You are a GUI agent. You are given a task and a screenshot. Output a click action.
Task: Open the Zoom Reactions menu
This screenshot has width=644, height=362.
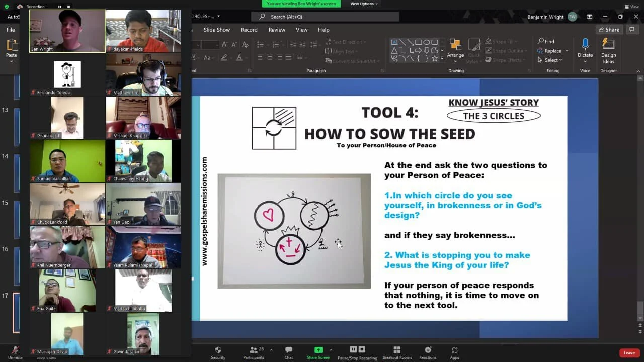pyautogui.click(x=428, y=352)
